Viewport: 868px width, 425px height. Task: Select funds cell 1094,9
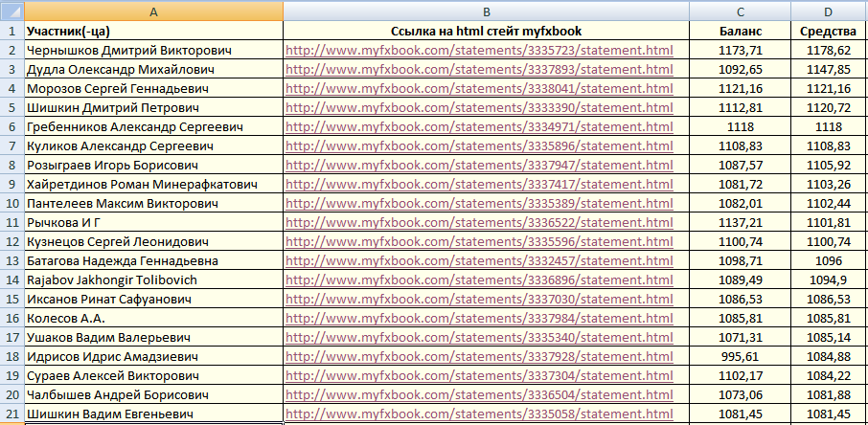point(828,280)
